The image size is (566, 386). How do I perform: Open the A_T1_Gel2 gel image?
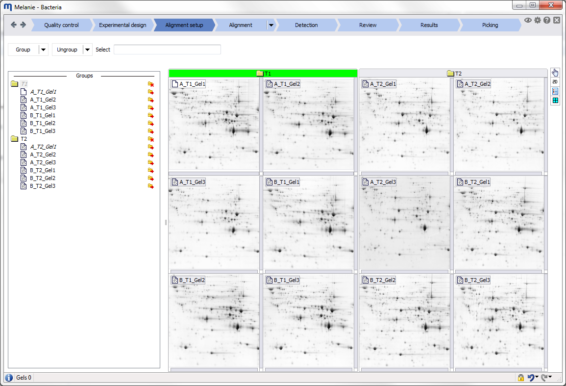pyautogui.click(x=309, y=125)
